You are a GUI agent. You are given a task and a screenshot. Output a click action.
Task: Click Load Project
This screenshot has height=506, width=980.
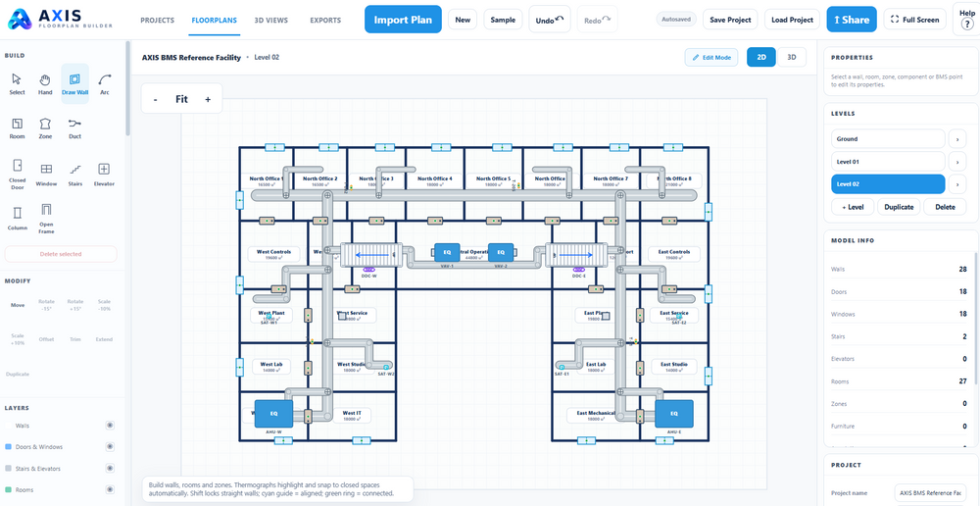(x=793, y=20)
